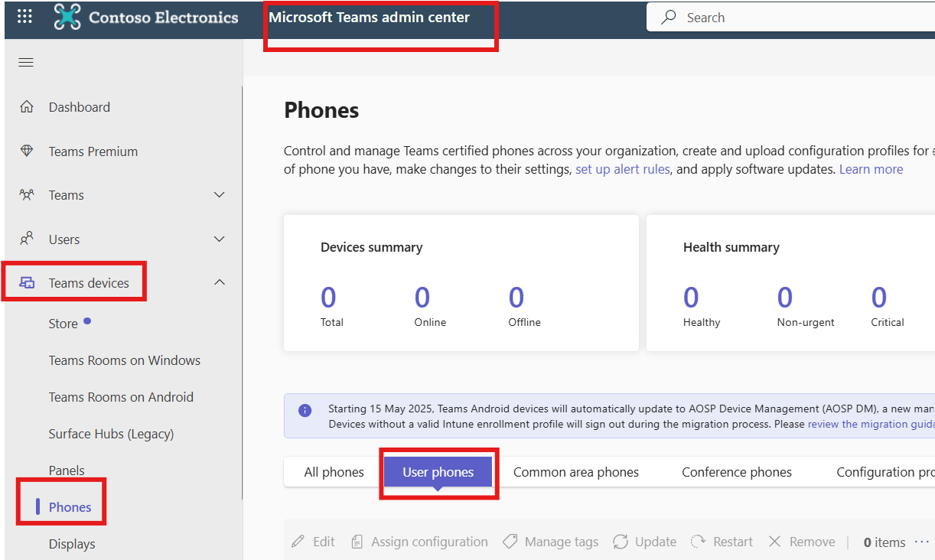Image resolution: width=935 pixels, height=560 pixels.
Task: Click the search magnifier icon
Action: tap(669, 17)
